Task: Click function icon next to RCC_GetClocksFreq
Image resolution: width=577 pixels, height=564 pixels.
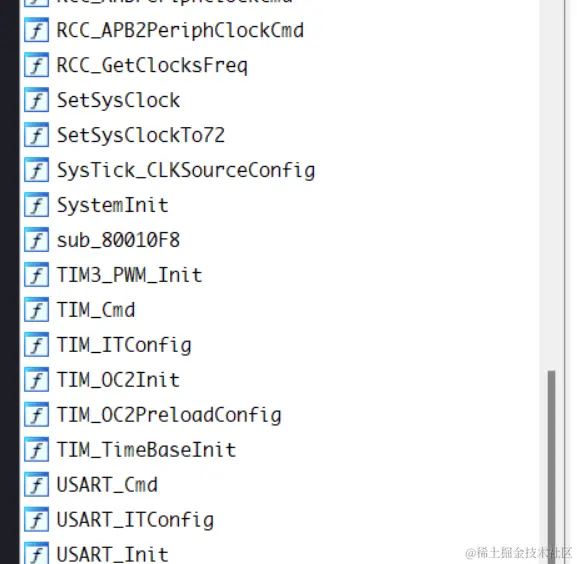Action: tap(36, 65)
